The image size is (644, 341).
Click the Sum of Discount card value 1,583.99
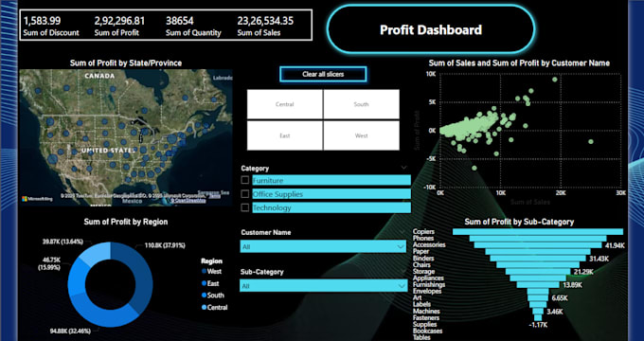(42, 21)
